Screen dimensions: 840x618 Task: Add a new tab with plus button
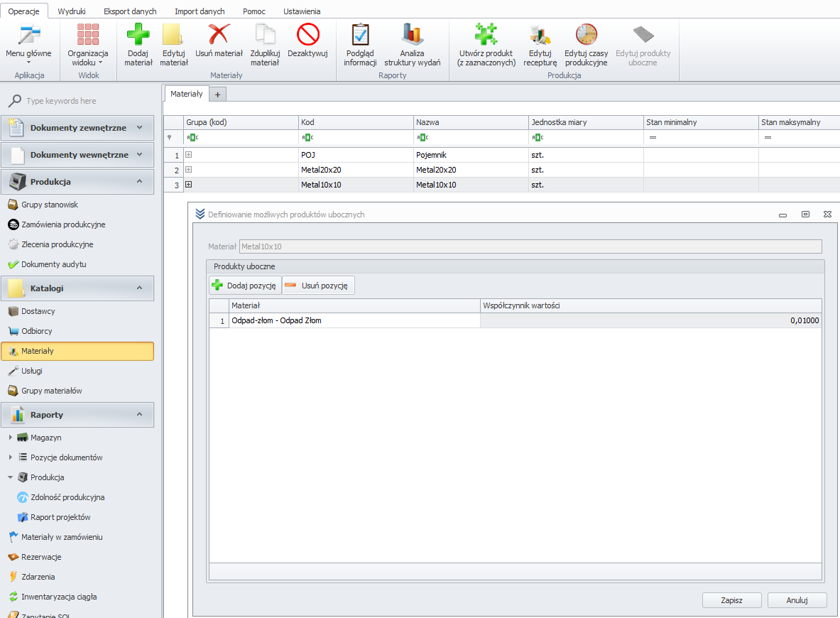pyautogui.click(x=217, y=95)
